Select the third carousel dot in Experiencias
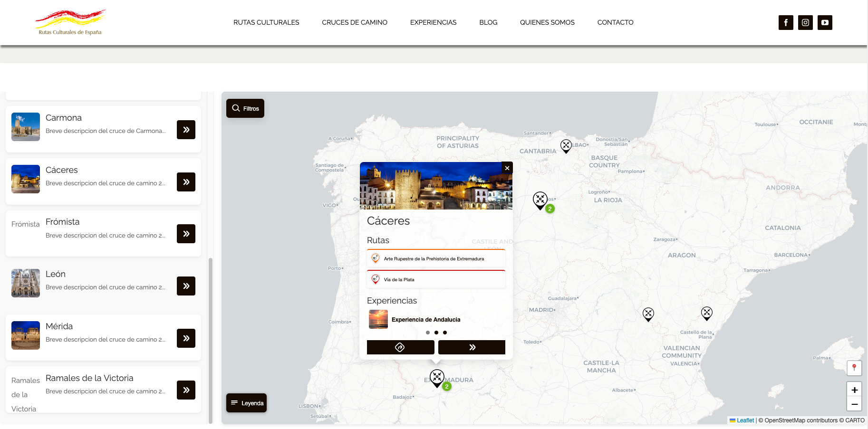The width and height of the screenshot is (868, 429). click(x=445, y=333)
